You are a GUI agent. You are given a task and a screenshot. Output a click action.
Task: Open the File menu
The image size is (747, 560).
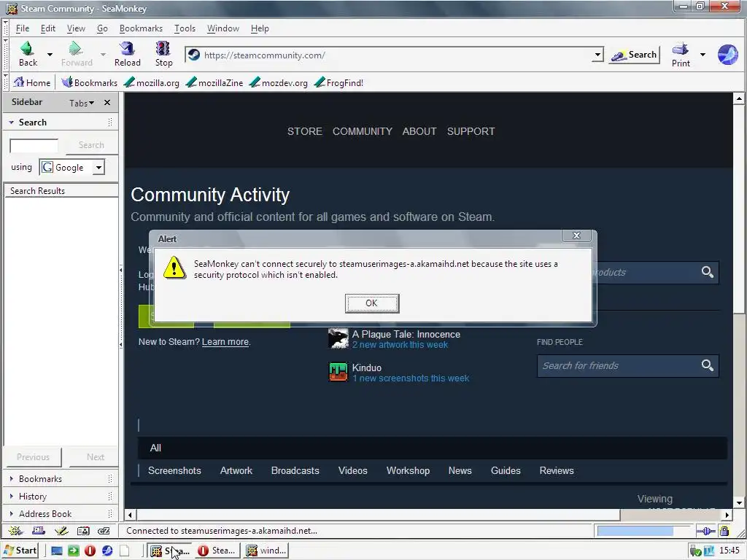(23, 28)
